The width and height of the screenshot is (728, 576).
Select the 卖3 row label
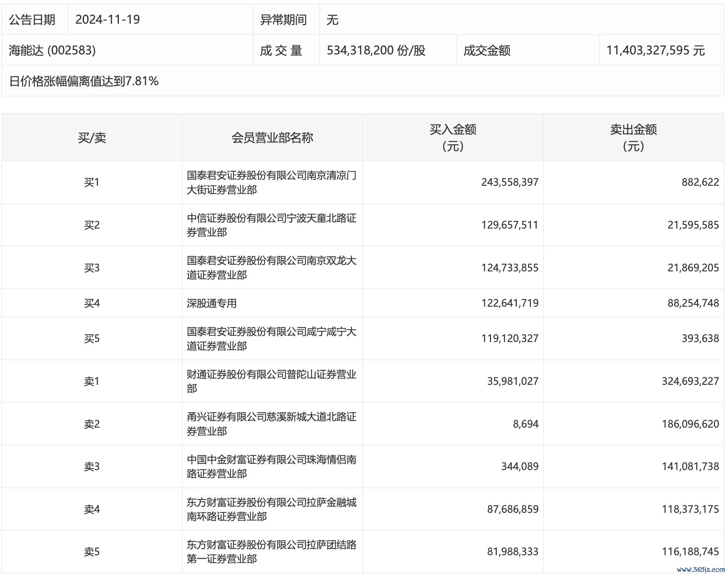coord(92,467)
